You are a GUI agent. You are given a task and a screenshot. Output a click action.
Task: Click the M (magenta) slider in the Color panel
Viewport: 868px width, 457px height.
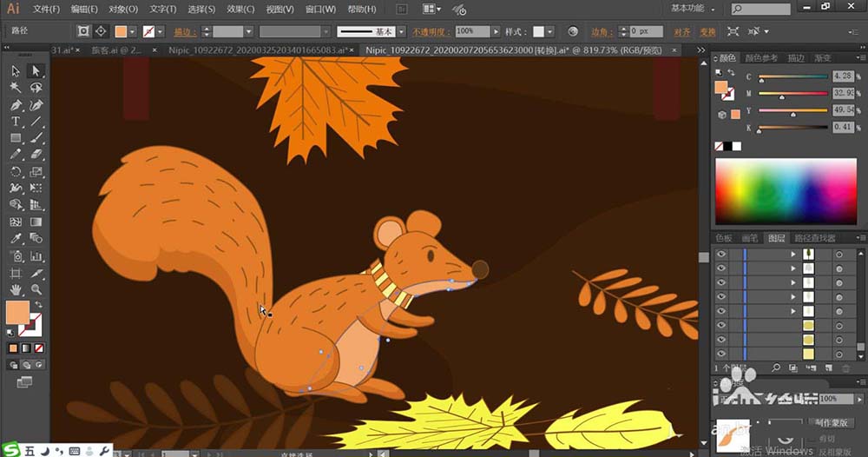click(x=792, y=94)
